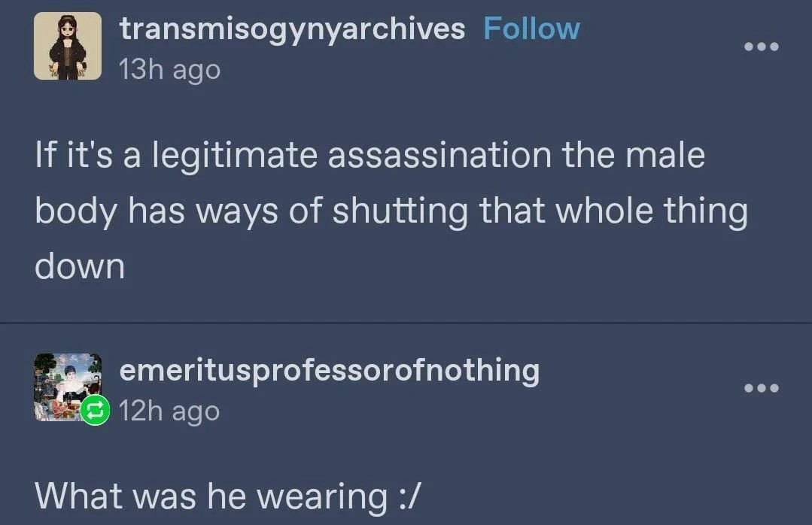Click 'whole thing' text in the post
The width and height of the screenshot is (812, 525).
coord(652,212)
